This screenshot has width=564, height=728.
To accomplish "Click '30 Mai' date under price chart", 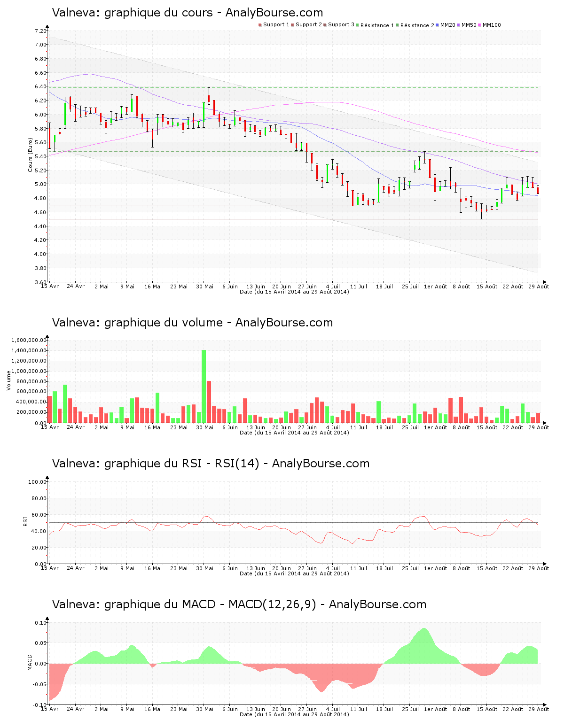I will coord(205,287).
